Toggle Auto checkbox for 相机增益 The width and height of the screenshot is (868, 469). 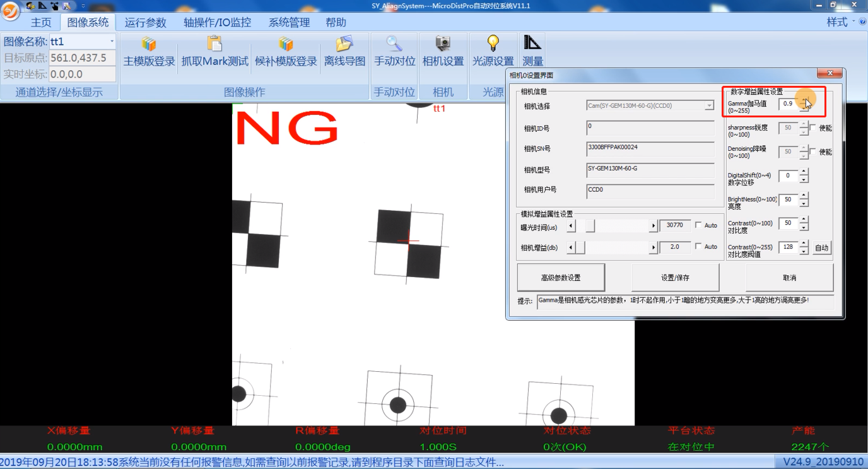click(x=698, y=247)
